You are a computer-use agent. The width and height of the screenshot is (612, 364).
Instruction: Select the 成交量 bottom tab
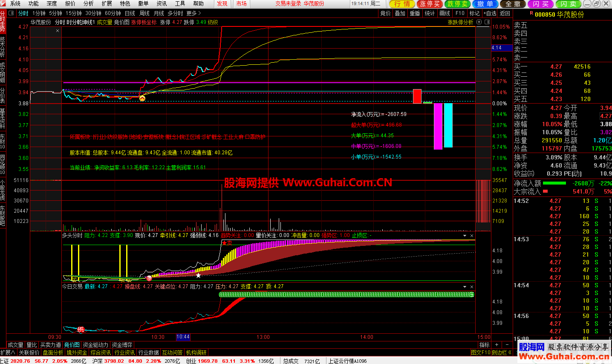point(16,345)
